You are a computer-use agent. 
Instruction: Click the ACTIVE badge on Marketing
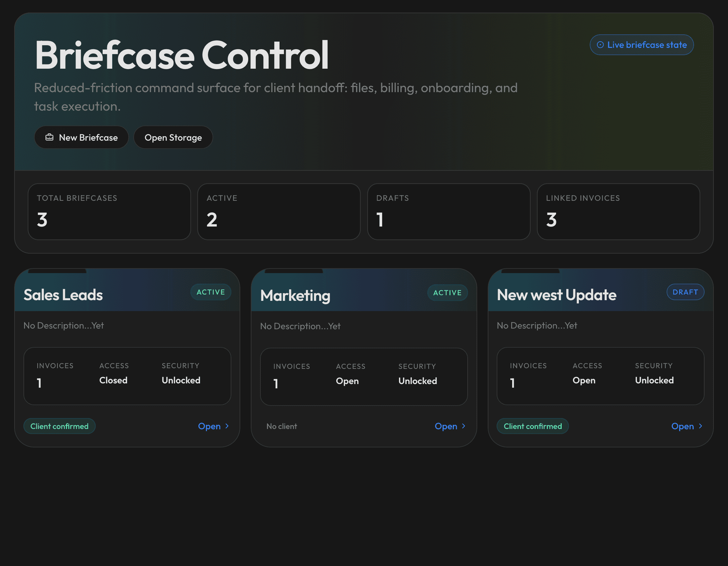pyautogui.click(x=447, y=293)
